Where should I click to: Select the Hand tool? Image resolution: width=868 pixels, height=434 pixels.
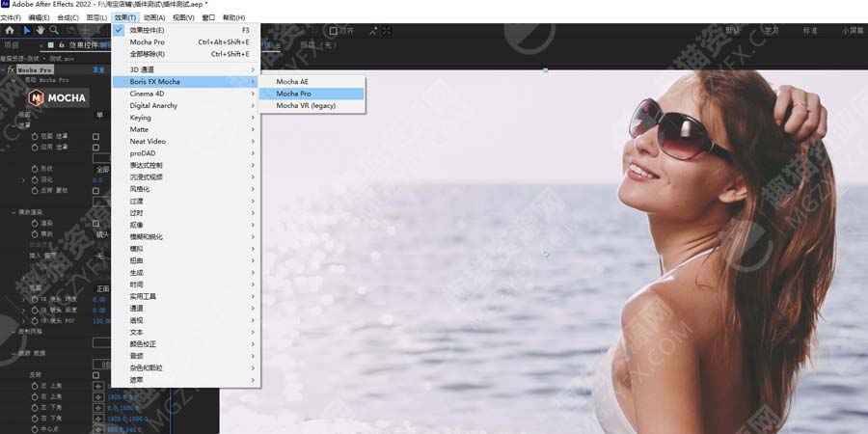coord(41,31)
